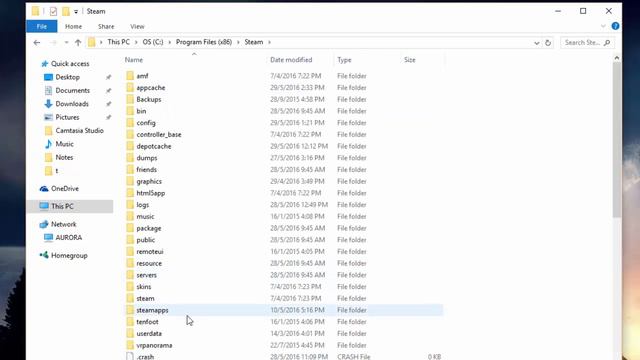Select the package folder name
640x360 pixels.
tap(149, 228)
